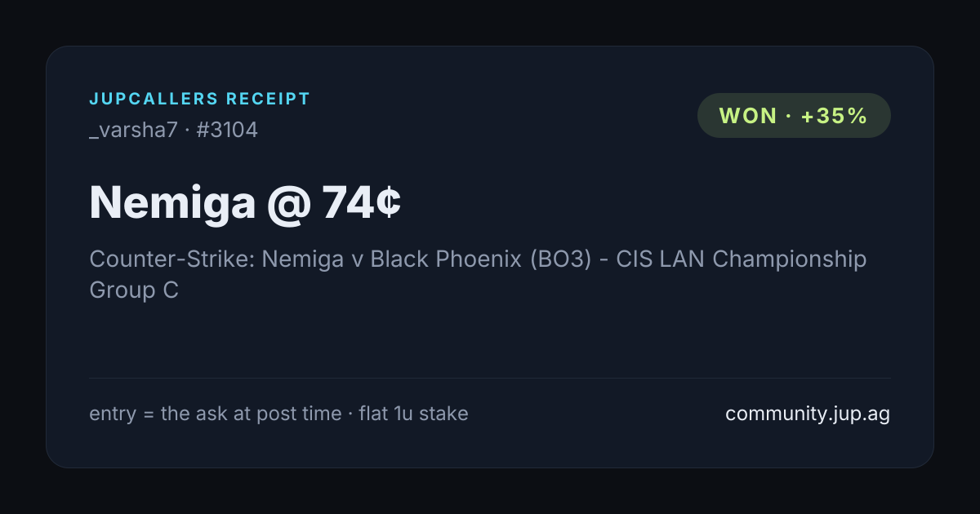Image resolution: width=980 pixels, height=514 pixels.
Task: Click the Counter-Strike match description text
Action: (478, 274)
